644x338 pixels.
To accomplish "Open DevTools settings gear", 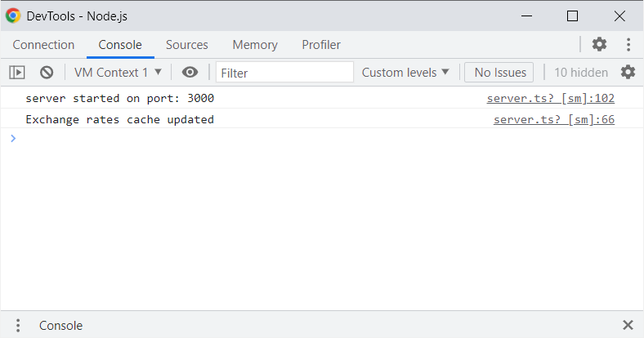I will 600,45.
